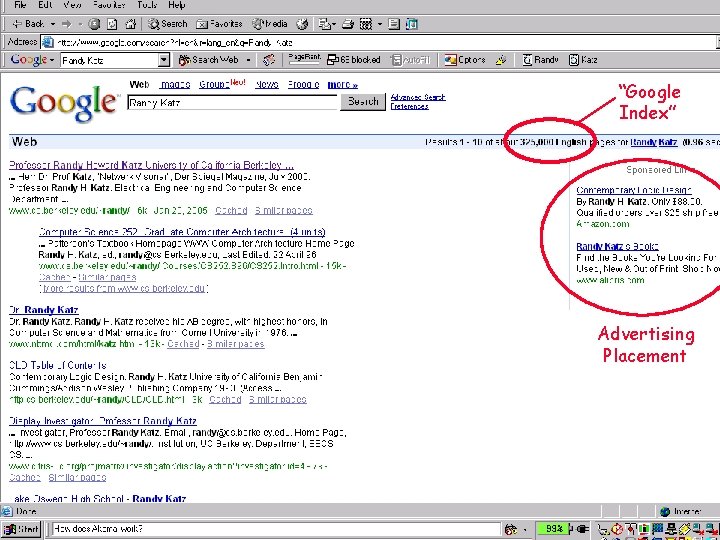Open More results from www.cs.berkeley.edu link
This screenshot has width=720, height=540.
tap(124, 288)
